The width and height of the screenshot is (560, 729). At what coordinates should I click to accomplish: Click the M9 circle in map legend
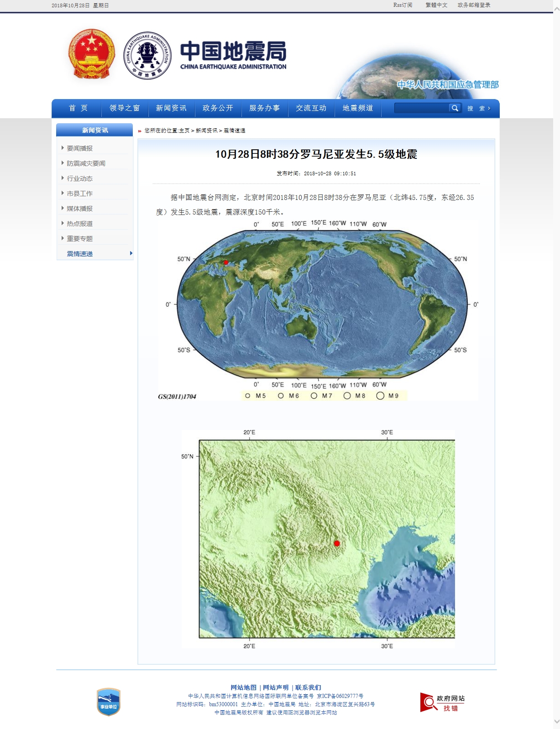pos(380,396)
